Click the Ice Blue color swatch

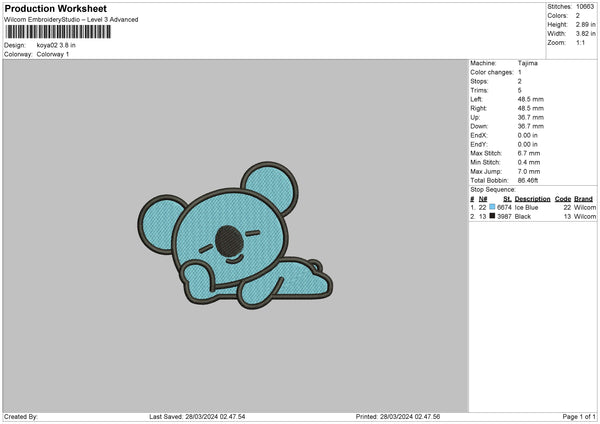click(x=492, y=207)
